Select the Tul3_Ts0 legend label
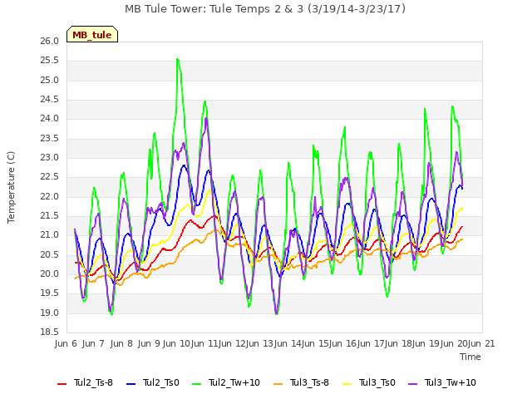 [377, 382]
